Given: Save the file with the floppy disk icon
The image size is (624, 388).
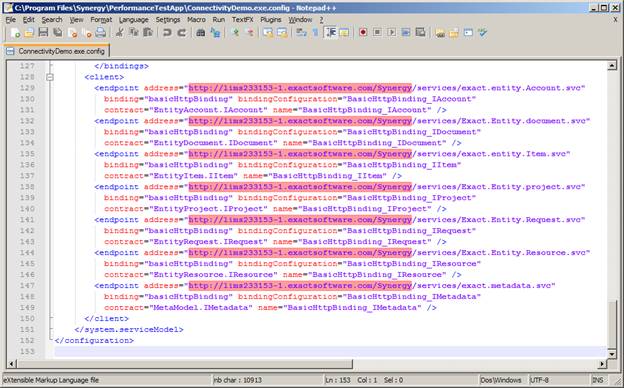Looking at the screenshot, I should [43, 33].
